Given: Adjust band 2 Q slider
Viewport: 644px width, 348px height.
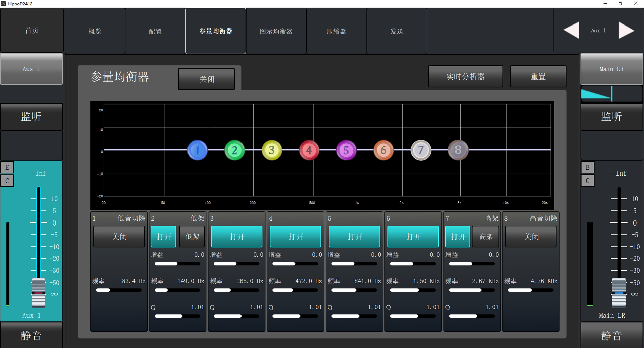Looking at the screenshot, I should pyautogui.click(x=177, y=316).
